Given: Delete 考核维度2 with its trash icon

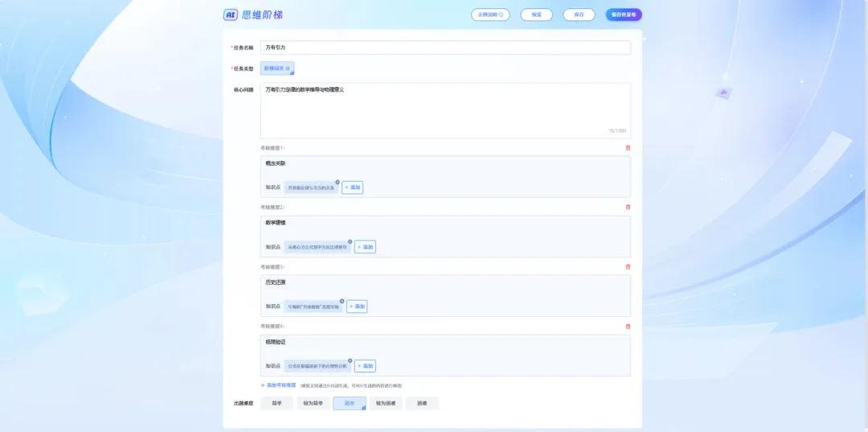Looking at the screenshot, I should pos(628,207).
